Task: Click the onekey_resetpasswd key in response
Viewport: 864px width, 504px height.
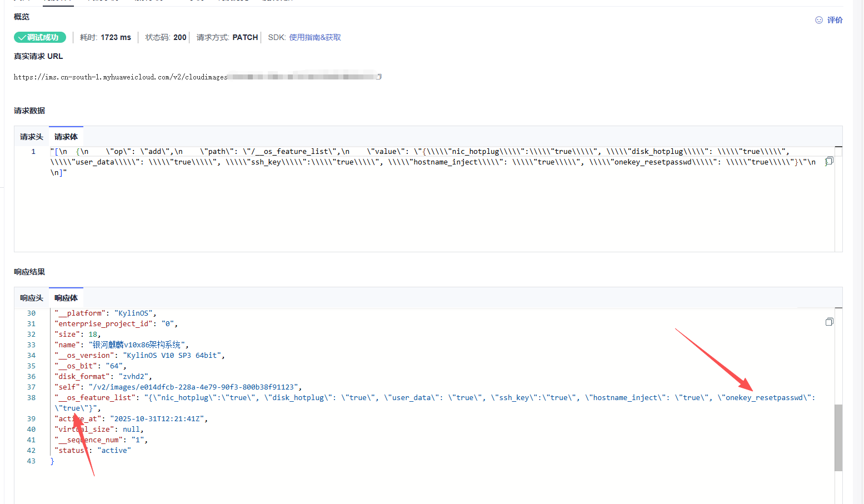Action: 765,397
